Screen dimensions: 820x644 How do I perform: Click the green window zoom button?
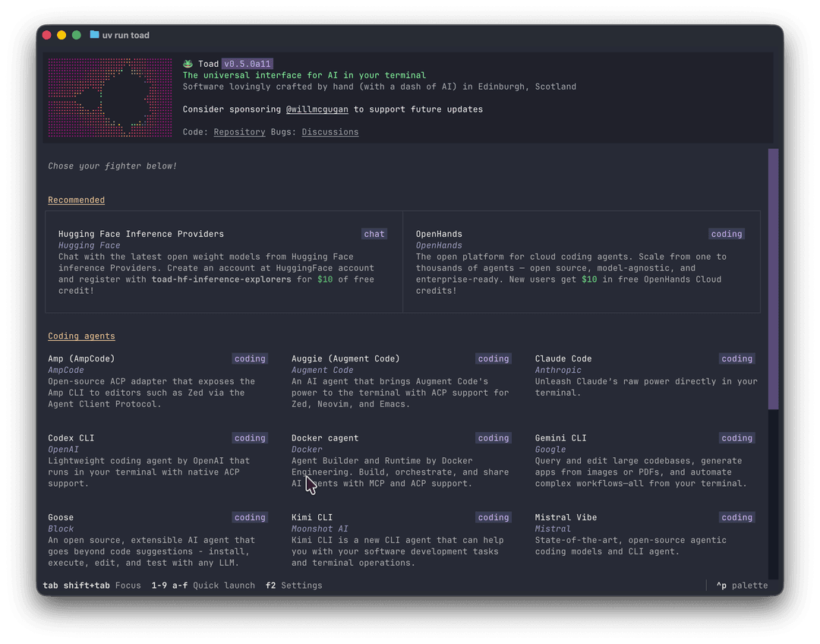77,35
